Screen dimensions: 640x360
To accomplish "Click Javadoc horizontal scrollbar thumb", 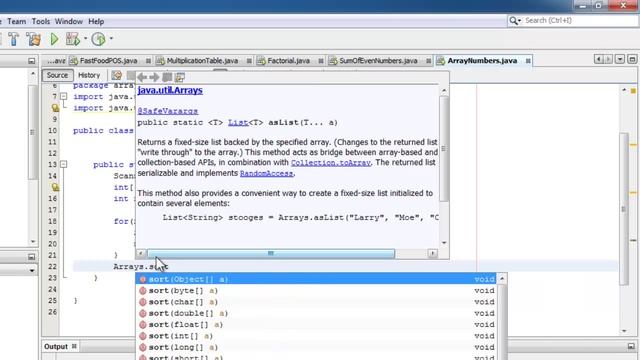I will [x=271, y=253].
